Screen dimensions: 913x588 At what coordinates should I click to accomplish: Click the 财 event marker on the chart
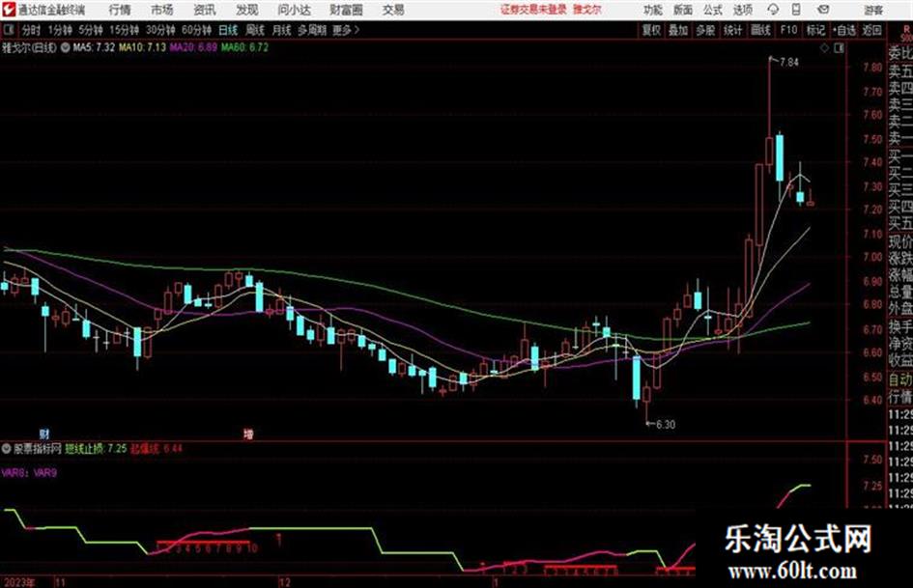tap(44, 434)
